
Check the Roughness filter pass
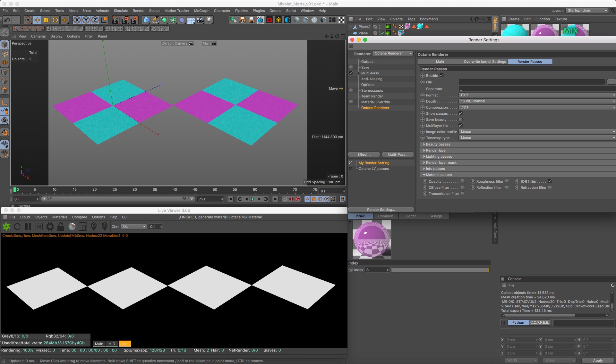click(x=507, y=181)
